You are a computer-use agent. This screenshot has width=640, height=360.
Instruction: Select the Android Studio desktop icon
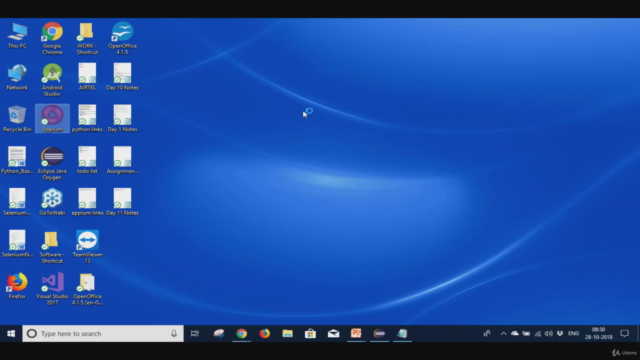(x=52, y=80)
